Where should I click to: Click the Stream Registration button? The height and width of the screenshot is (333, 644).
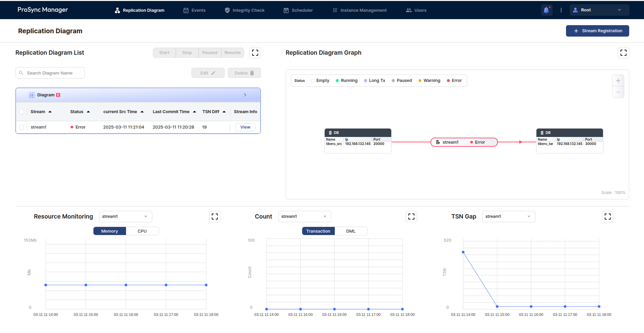597,31
